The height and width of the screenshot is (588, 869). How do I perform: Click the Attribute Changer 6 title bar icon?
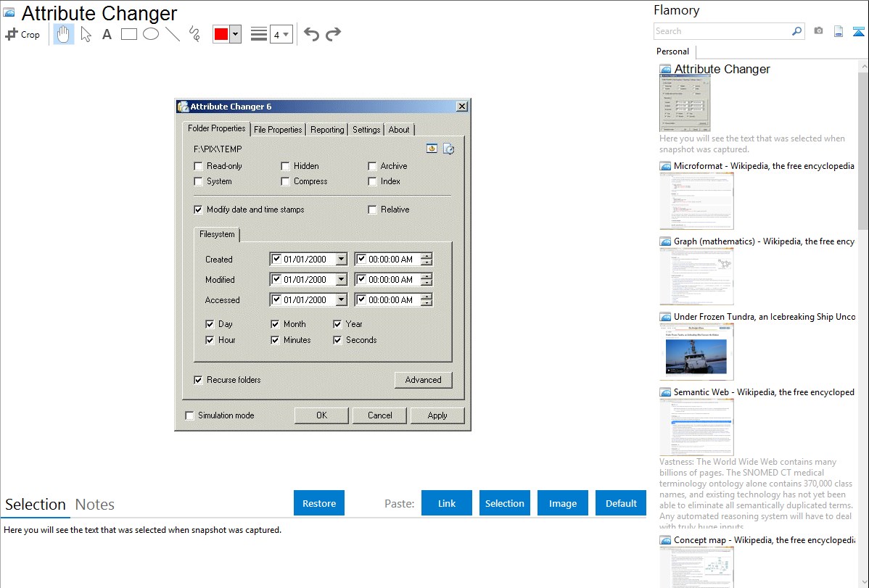click(183, 107)
